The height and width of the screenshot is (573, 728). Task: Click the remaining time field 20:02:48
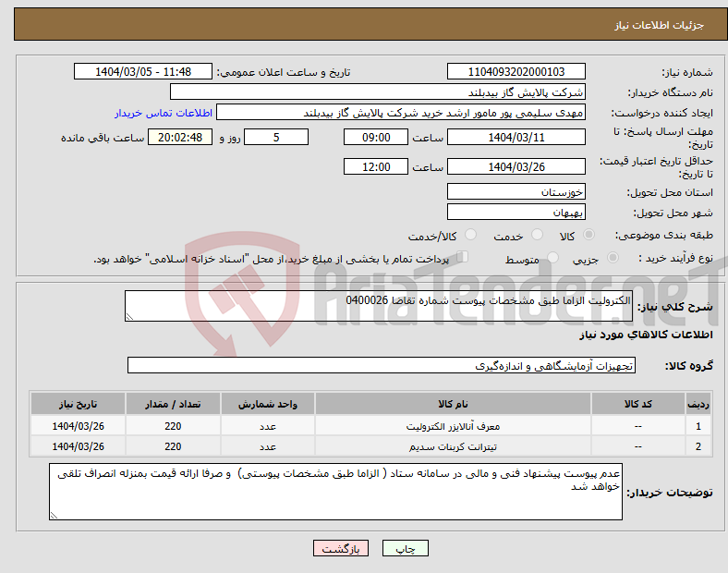180,137
